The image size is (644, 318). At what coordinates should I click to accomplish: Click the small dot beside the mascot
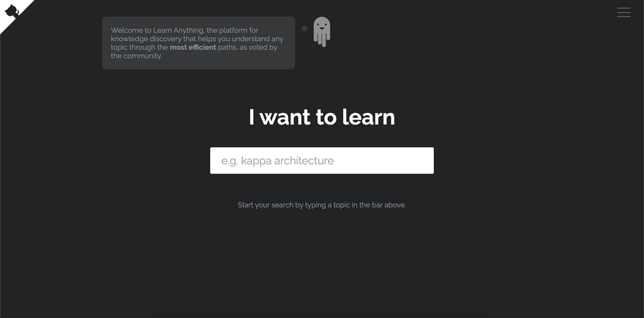coord(304,29)
